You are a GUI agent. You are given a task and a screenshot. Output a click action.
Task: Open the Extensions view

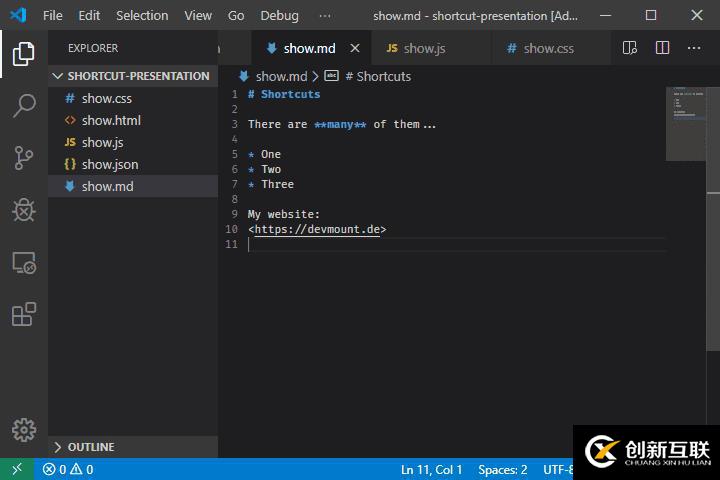point(24,315)
